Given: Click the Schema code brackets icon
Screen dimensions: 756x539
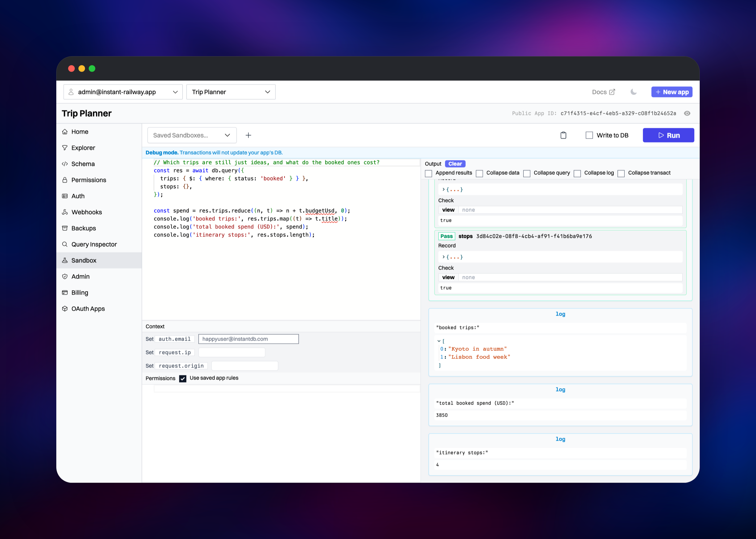Looking at the screenshot, I should (65, 164).
